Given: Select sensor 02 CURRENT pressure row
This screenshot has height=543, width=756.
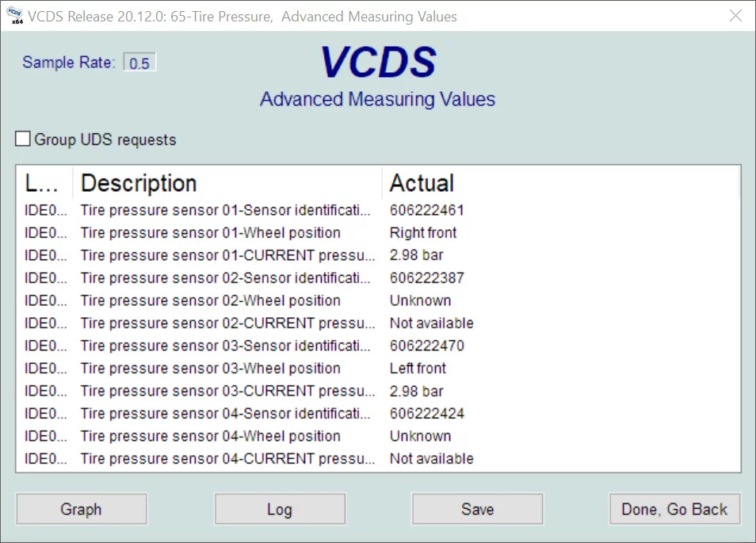Looking at the screenshot, I should tap(227, 323).
